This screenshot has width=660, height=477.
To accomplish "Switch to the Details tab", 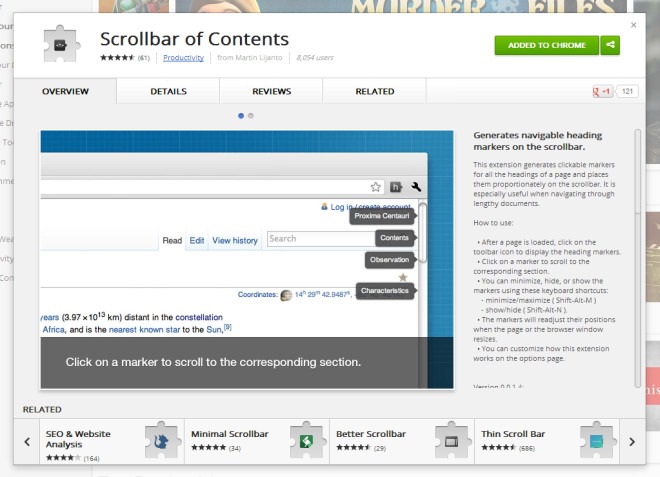I will [168, 91].
